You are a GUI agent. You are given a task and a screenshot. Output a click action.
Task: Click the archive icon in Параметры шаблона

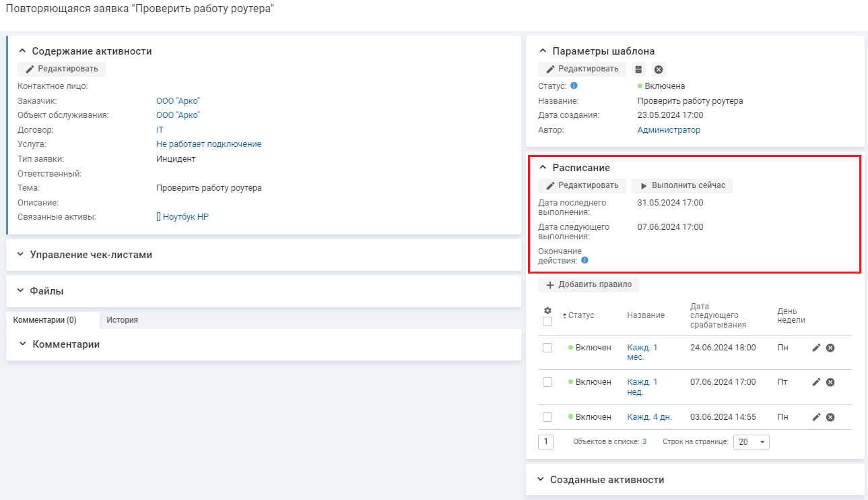click(639, 69)
